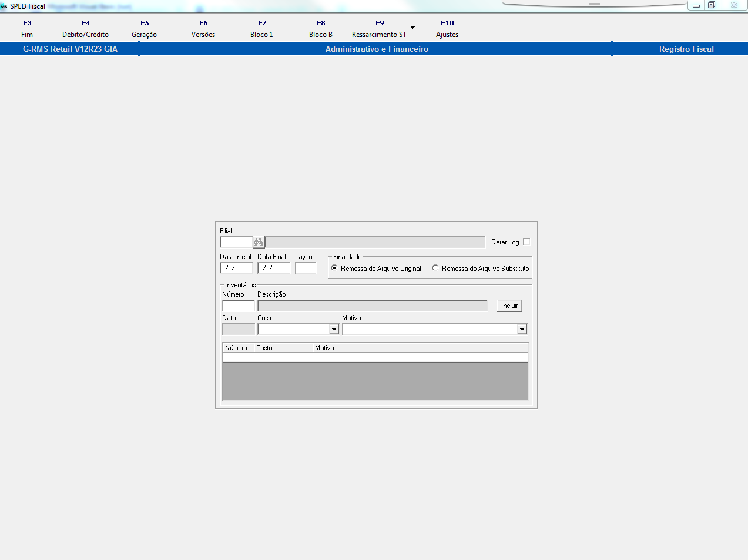Open F8 Bloco B

[x=321, y=29]
